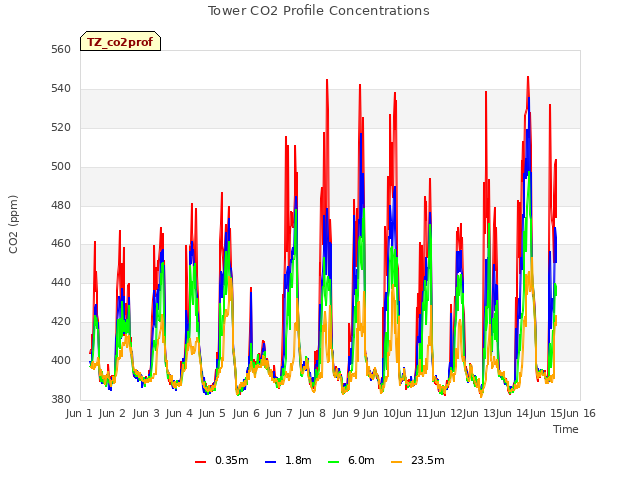Click the Jun 4 x-axis tick label

click(179, 413)
